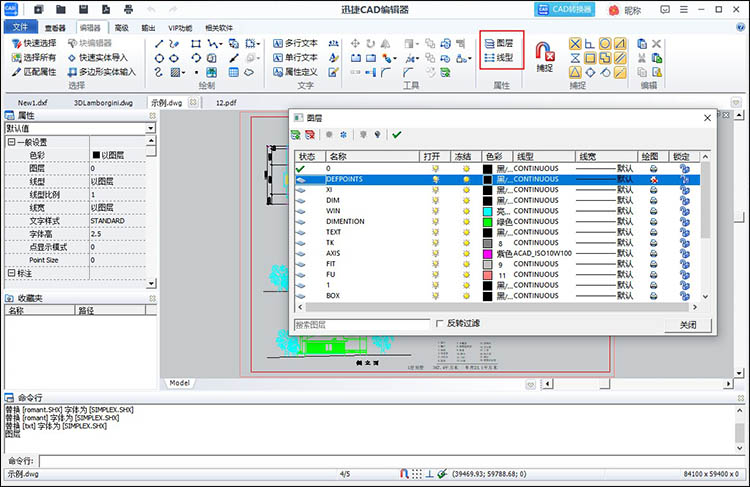This screenshot has width=750, height=487.
Task: Switch to the 高级 ribbon tab
Action: [x=121, y=28]
